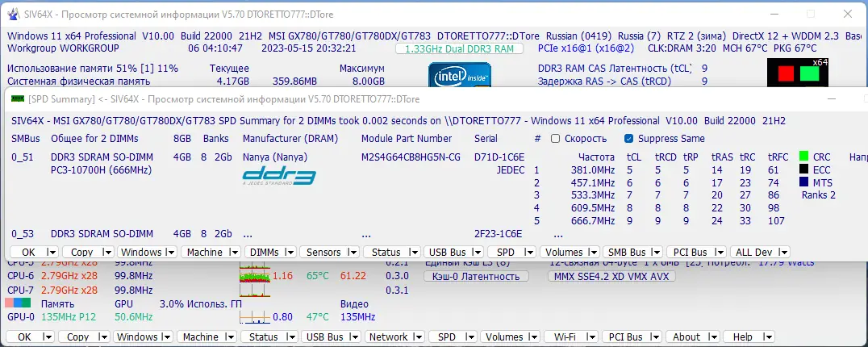Click the Workgroup WORKGROUP text
The height and width of the screenshot is (347, 868).
[x=63, y=48]
